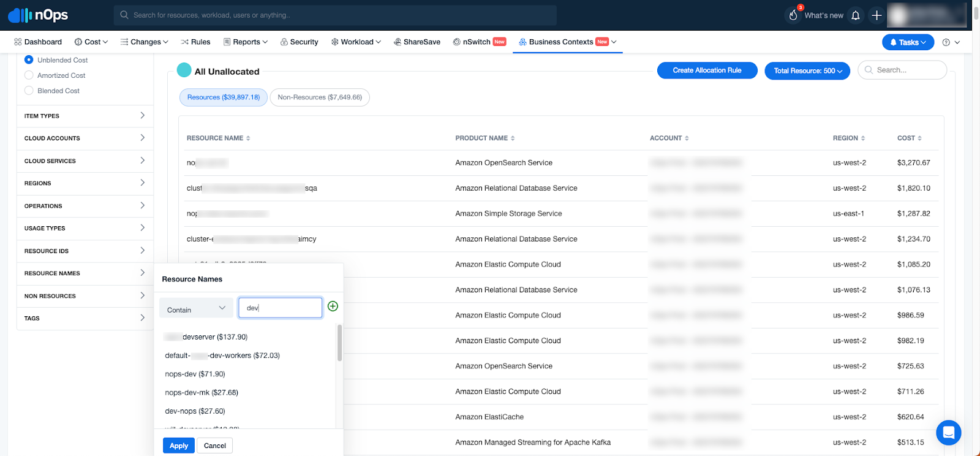This screenshot has width=980, height=456.
Task: Select the devserver ($137.90) suggestion
Action: (206, 337)
